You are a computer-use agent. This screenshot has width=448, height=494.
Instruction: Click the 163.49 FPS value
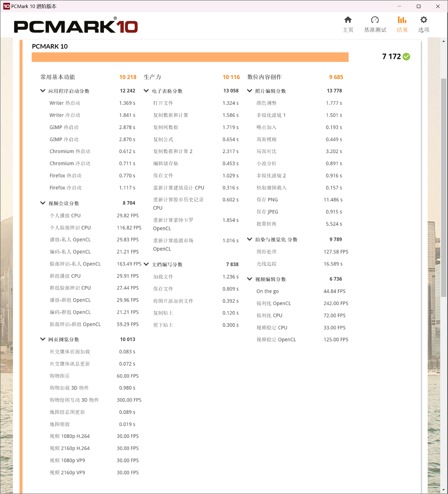(x=129, y=264)
